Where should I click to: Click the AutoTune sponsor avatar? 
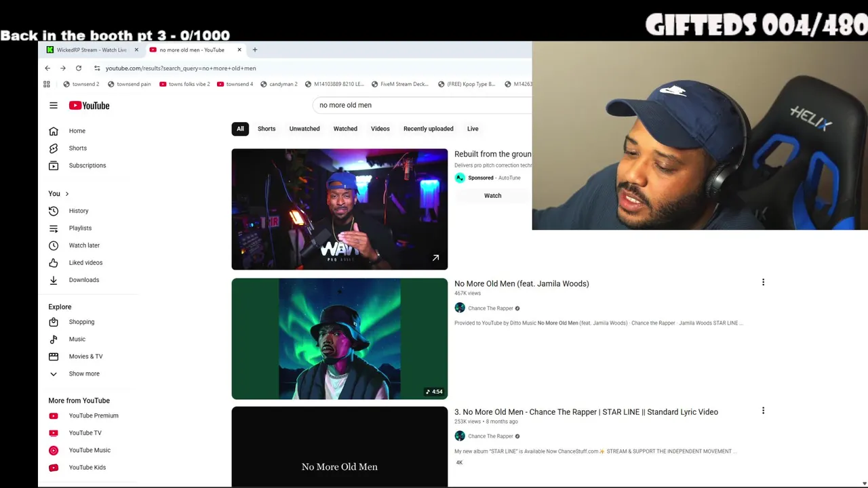[460, 178]
